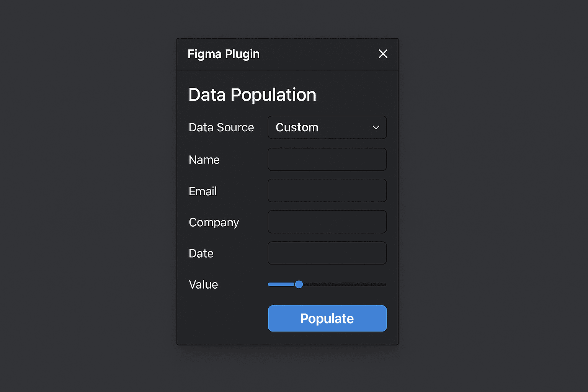
Task: Select the Company input box
Action: coord(327,222)
